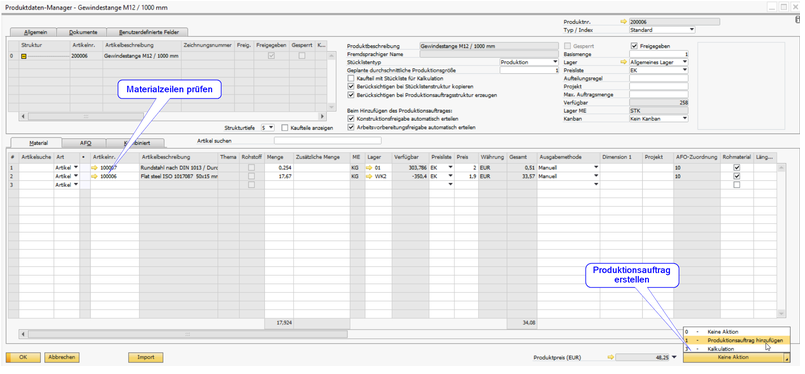Toggle Rohmaterial checkbox in material row 1
The width and height of the screenshot is (805, 374).
737,167
